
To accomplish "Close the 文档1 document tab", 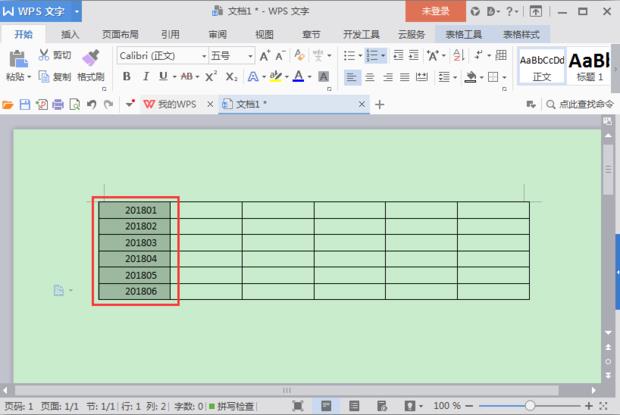I will click(361, 104).
